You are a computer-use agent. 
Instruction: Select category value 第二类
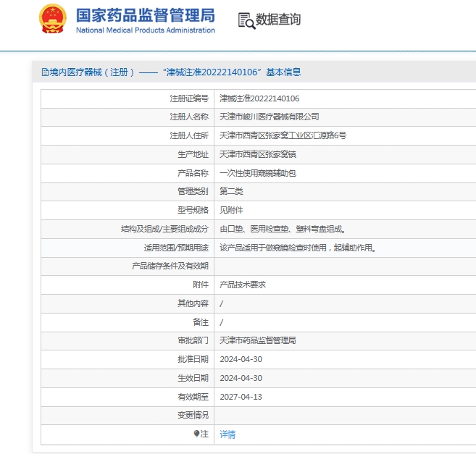231,191
